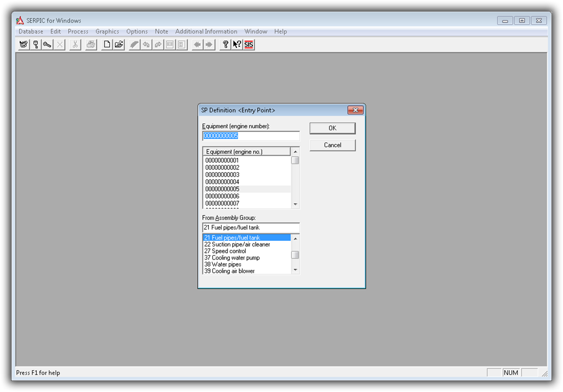The image size is (563, 392).
Task: Select 37 Cooling water pump
Action: [247, 258]
